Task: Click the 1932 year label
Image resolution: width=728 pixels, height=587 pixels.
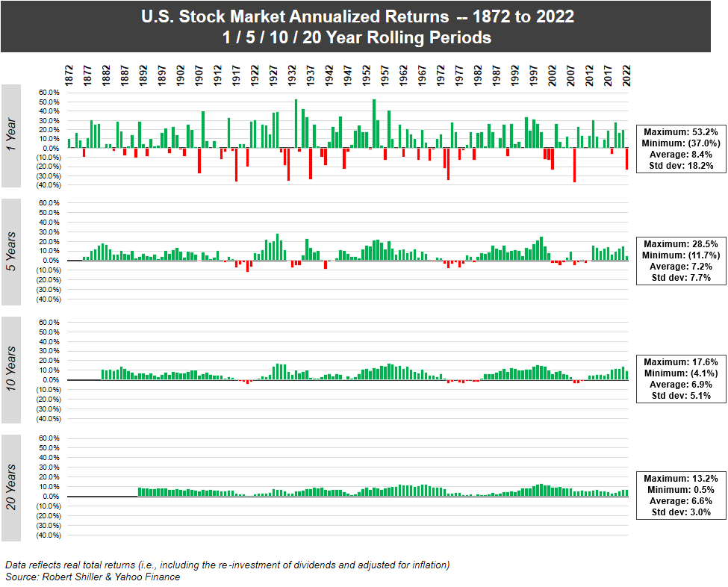Action: click(290, 75)
